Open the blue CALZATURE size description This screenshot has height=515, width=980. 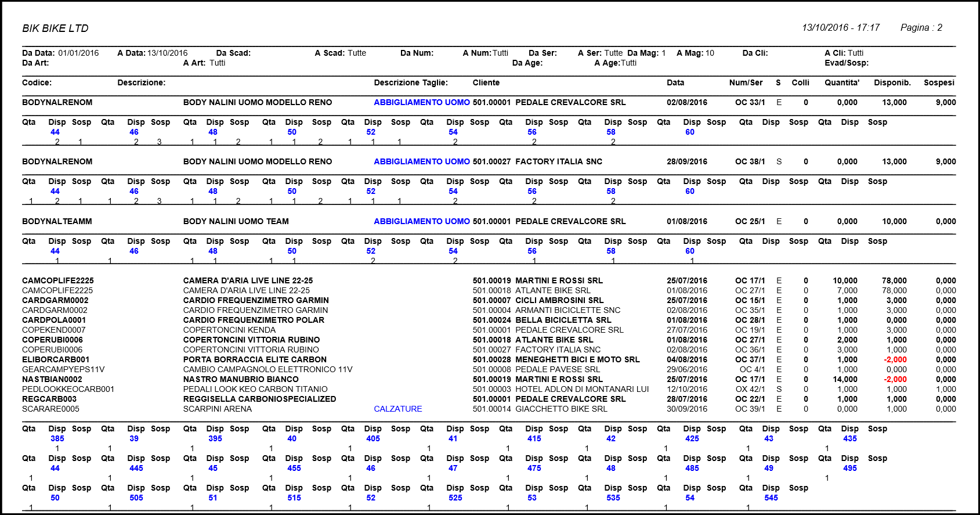[397, 409]
